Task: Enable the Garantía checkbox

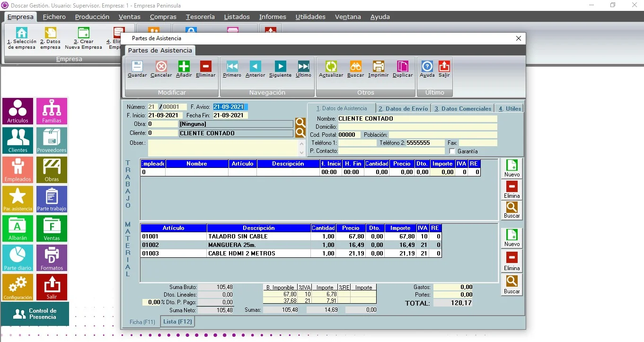Action: [x=452, y=151]
